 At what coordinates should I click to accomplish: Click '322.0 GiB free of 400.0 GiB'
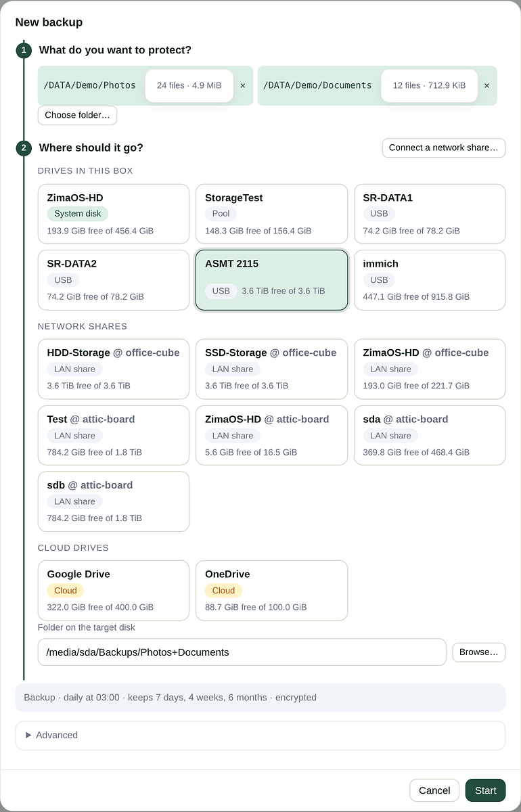pyautogui.click(x=100, y=607)
